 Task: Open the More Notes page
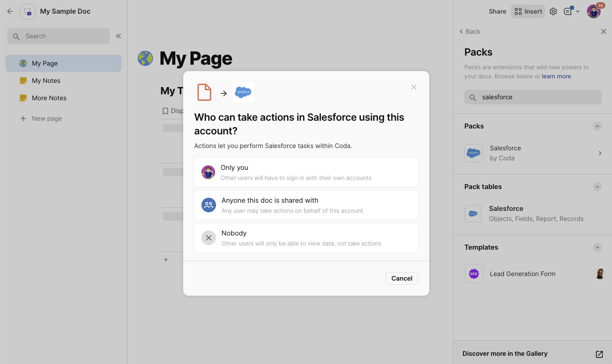coord(49,98)
